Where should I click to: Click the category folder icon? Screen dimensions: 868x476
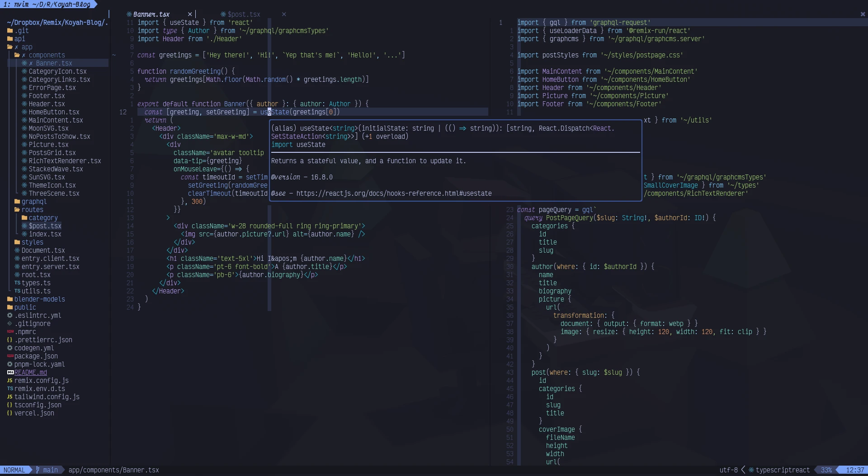click(24, 218)
